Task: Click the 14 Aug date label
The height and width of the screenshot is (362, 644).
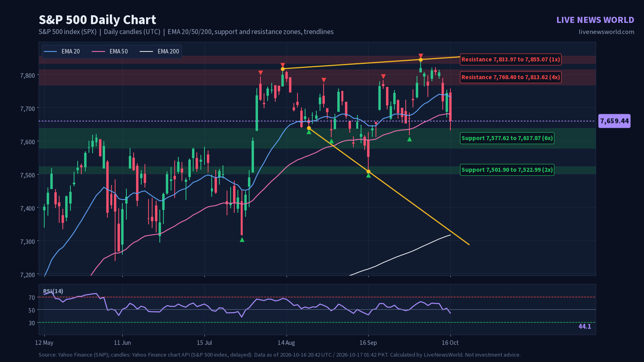Action: pos(286,343)
